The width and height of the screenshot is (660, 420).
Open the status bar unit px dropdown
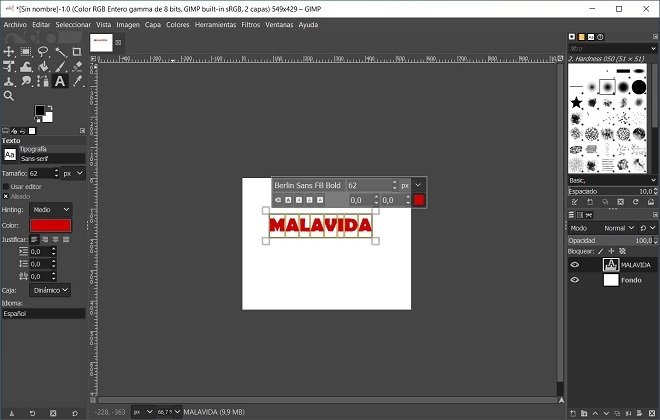[x=142, y=412]
